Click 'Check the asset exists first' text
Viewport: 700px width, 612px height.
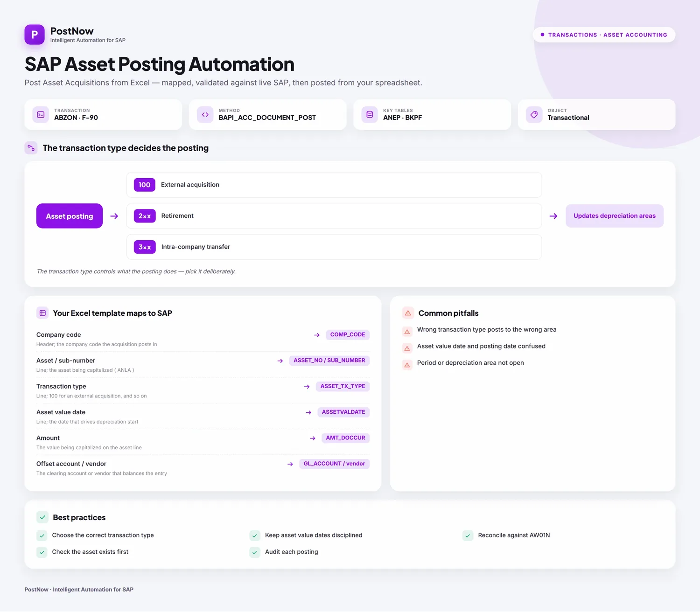90,552
